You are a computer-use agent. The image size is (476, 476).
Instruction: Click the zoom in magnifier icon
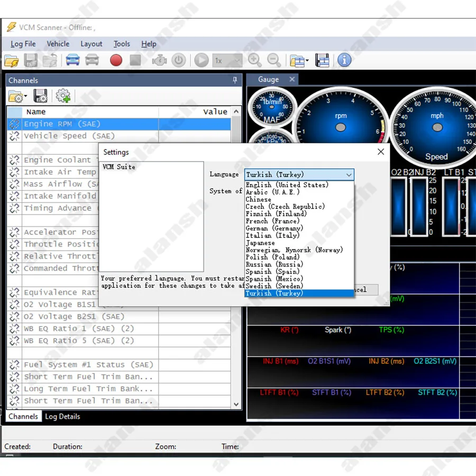click(x=254, y=60)
